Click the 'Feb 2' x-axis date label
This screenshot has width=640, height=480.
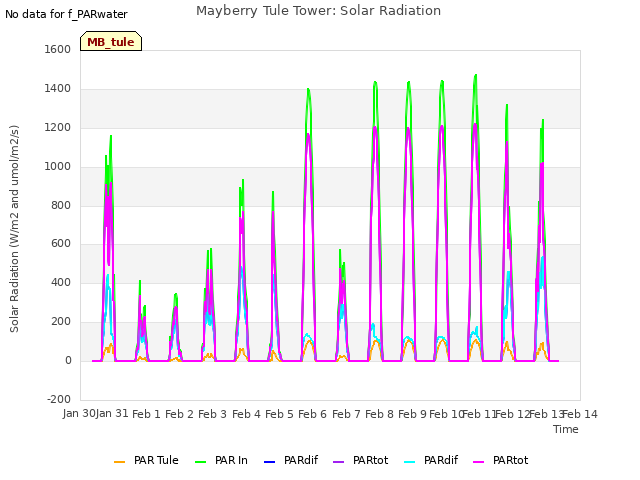pos(179,414)
